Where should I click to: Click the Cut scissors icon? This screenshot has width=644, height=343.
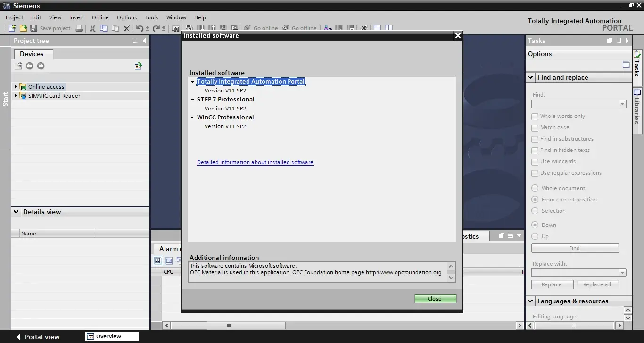click(x=92, y=28)
